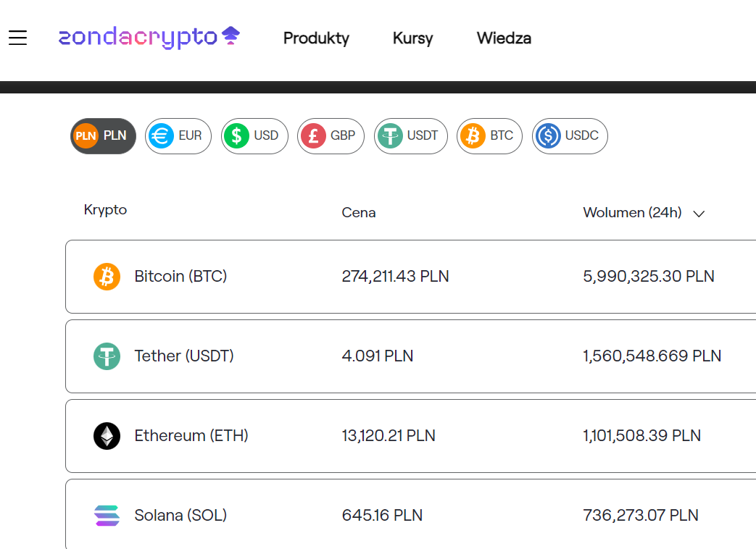Open the Produkty menu
The image size is (756, 549).
pos(316,38)
